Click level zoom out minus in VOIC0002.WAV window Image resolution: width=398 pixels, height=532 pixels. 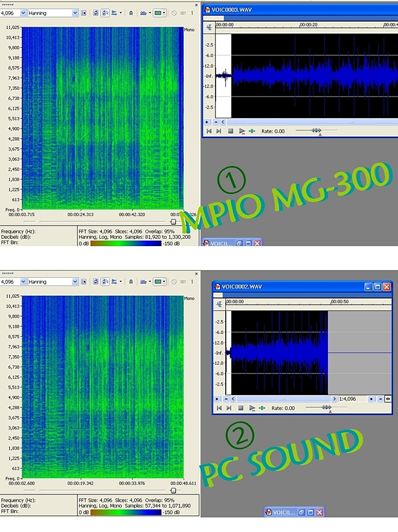coord(380,399)
